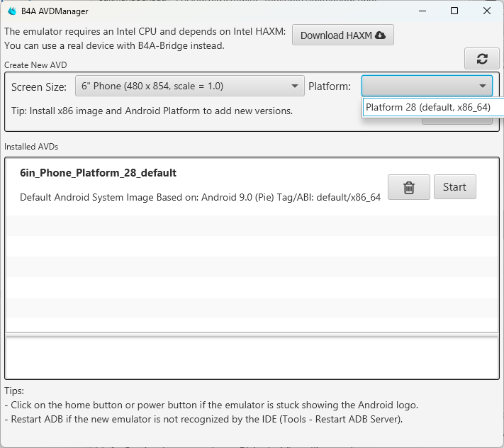Click the "Screen Size:" label

coord(39,86)
